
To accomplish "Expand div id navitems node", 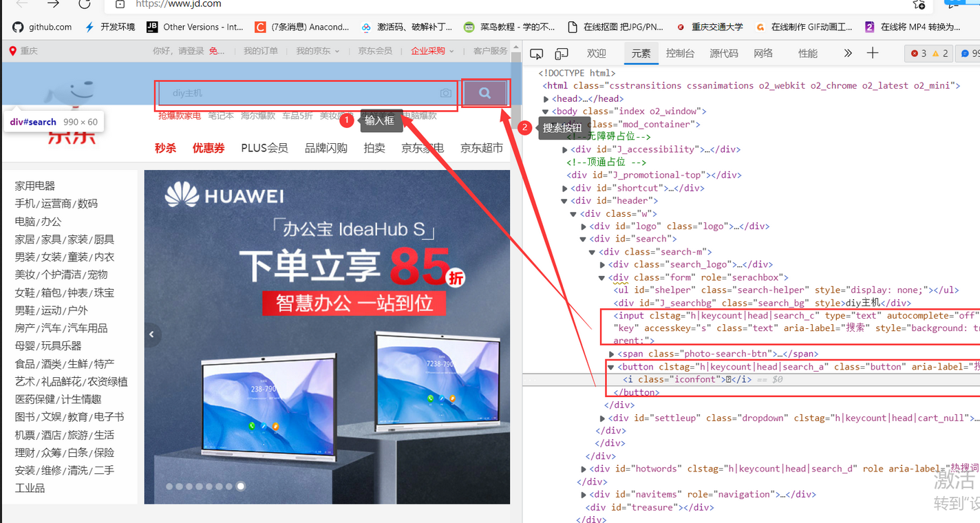I will tap(584, 494).
